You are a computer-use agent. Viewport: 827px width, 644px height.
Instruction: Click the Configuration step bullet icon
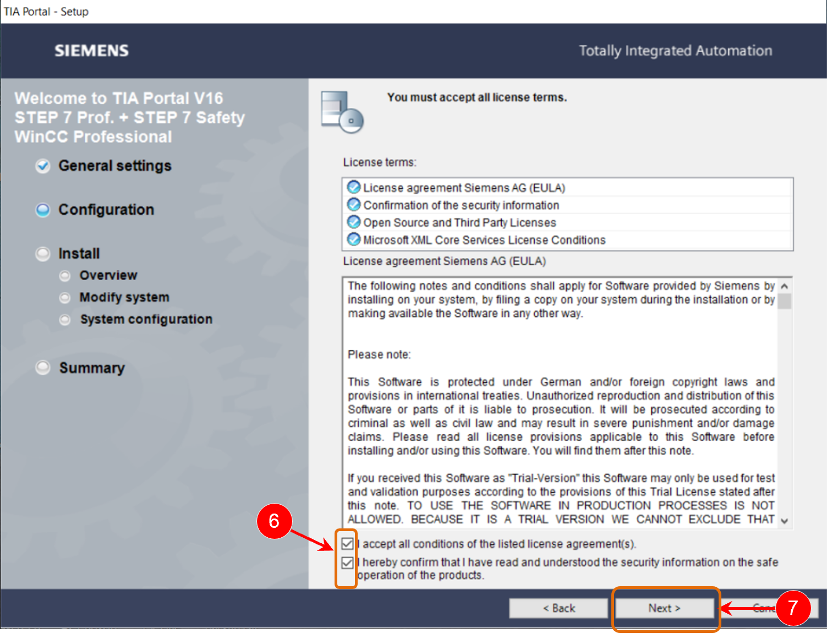click(x=43, y=210)
